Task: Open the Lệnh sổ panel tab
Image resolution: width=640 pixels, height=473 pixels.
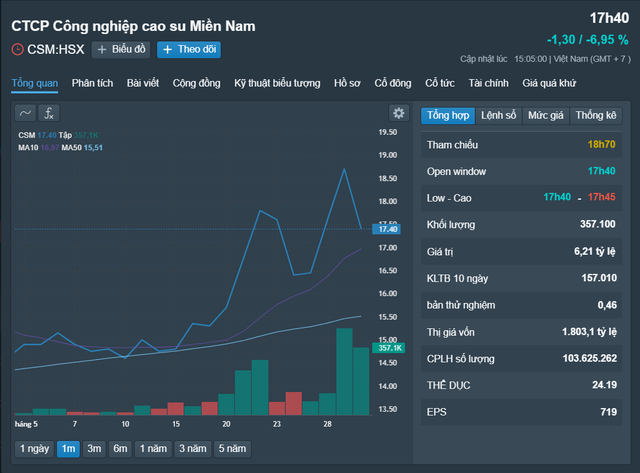Action: point(497,115)
